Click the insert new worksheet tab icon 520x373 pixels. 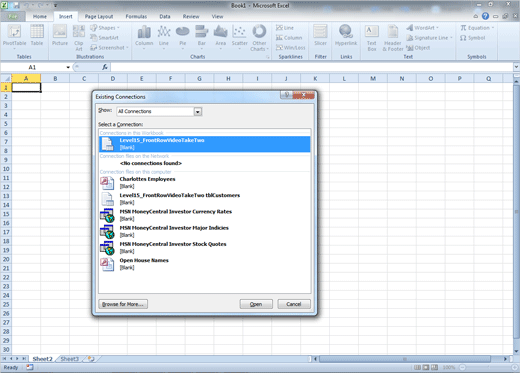pos(91,359)
